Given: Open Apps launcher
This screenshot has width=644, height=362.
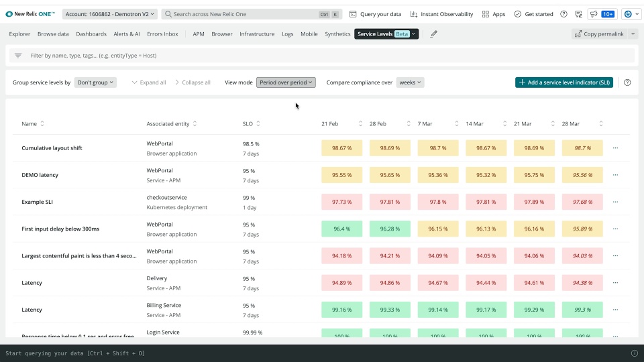Looking at the screenshot, I should click(x=494, y=14).
